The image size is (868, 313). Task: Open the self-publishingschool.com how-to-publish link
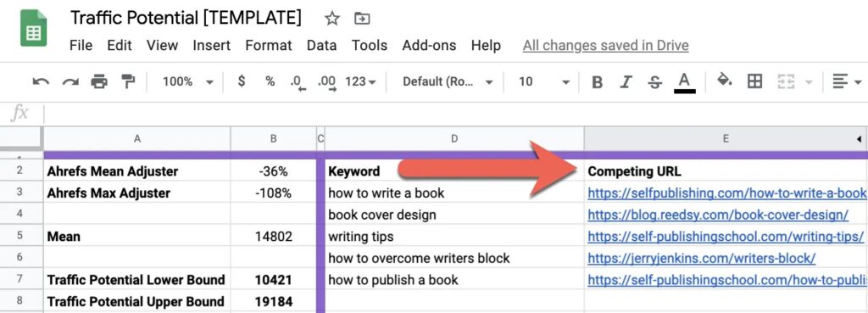point(726,280)
